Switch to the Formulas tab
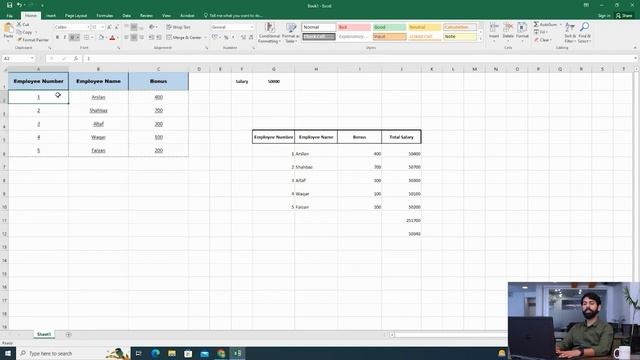Image resolution: width=640 pixels, height=360 pixels. point(105,16)
